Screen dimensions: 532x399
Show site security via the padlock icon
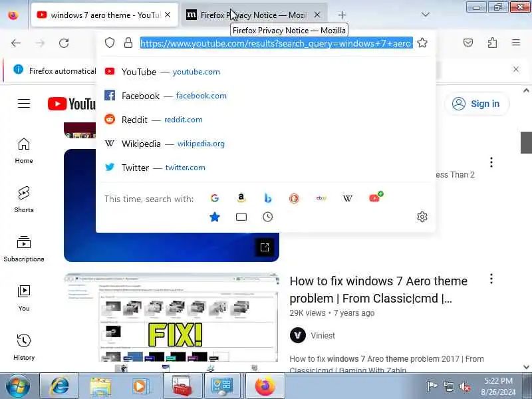(x=128, y=43)
